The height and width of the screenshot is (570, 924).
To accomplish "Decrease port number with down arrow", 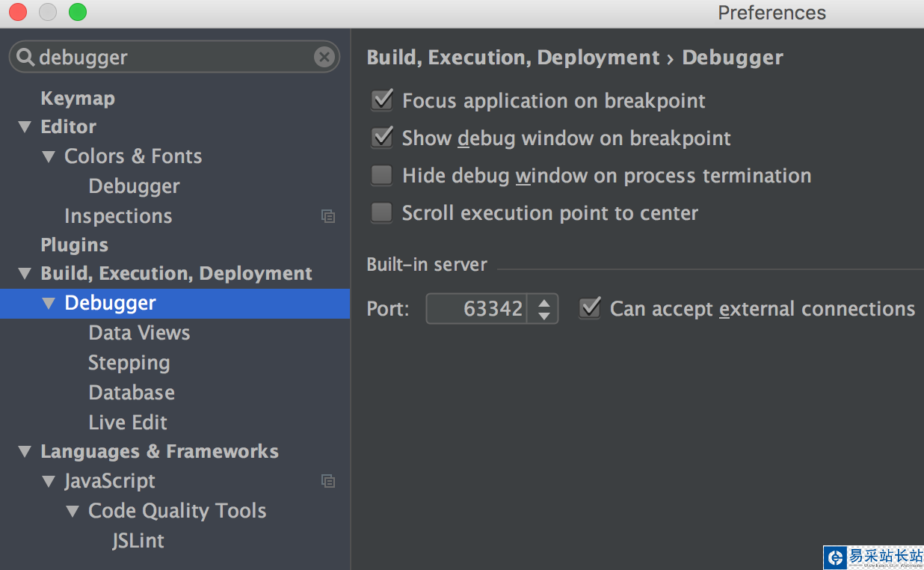I will coord(543,316).
